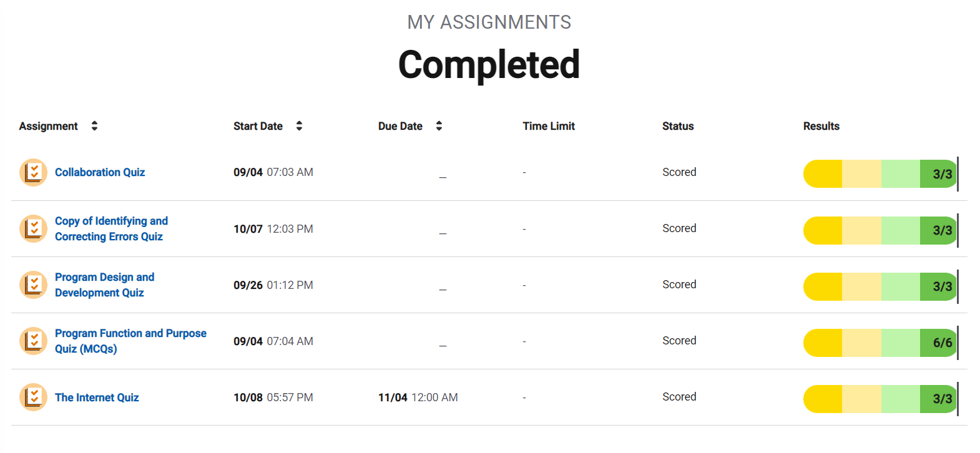980x453 pixels.
Task: View the 6/6 results bar for Program Function quiz
Action: (x=880, y=343)
